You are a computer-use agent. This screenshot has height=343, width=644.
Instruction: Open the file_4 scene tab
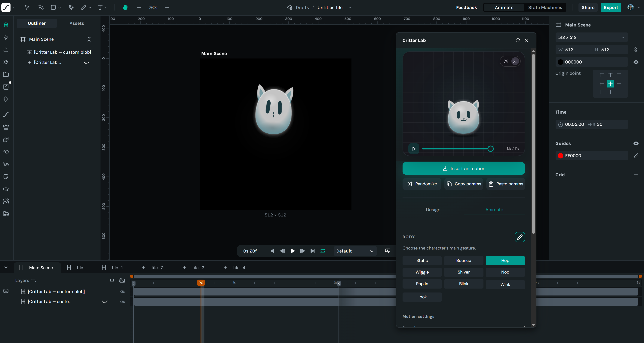coord(234,268)
